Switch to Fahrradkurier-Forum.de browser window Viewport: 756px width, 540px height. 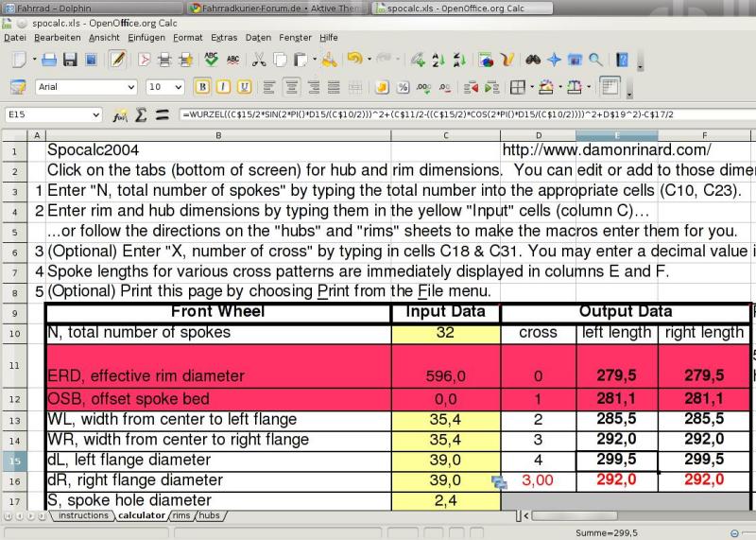pyautogui.click(x=277, y=8)
